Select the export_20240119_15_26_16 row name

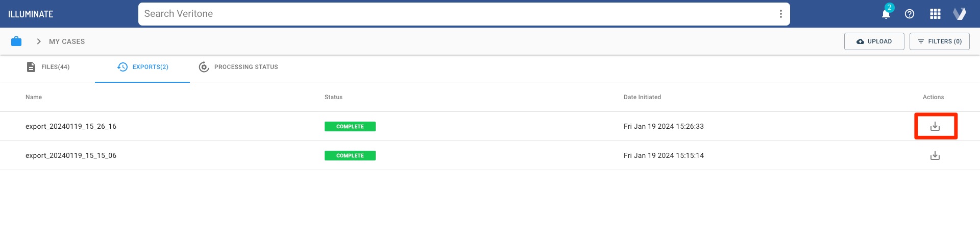coord(71,126)
